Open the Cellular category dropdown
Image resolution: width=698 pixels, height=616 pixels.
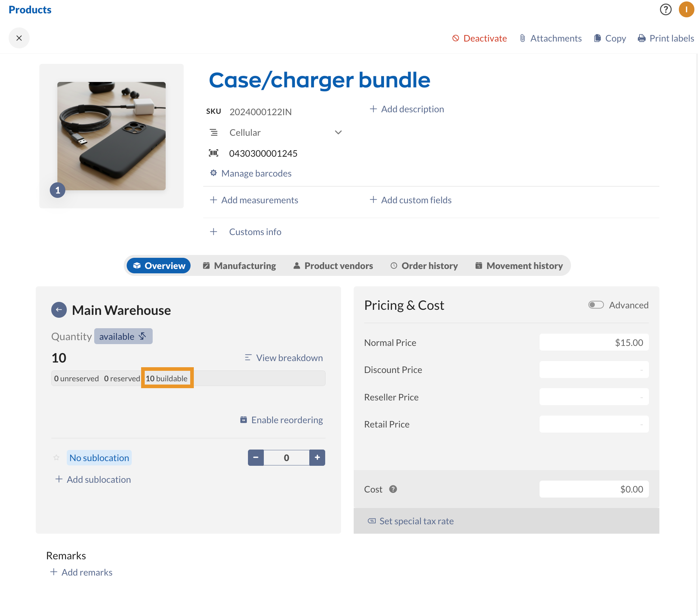point(338,133)
